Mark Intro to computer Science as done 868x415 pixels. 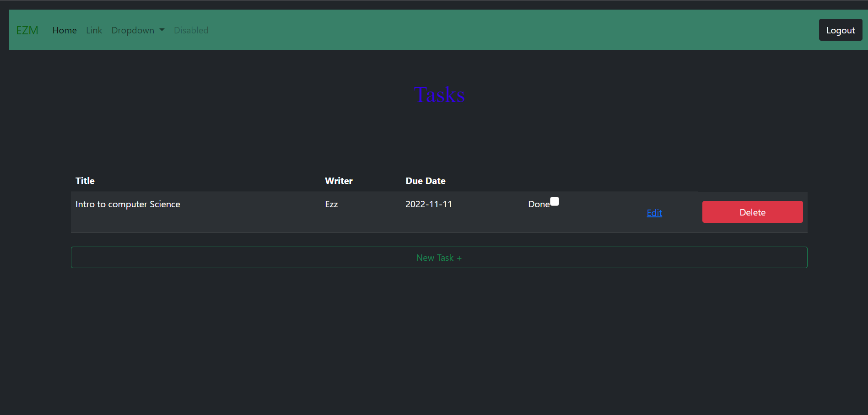point(554,201)
